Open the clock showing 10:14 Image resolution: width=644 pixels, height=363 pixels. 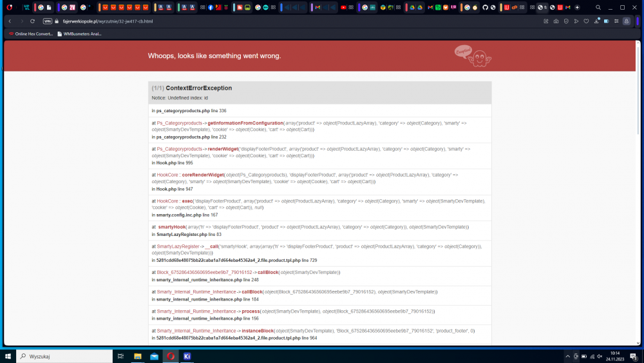[x=615, y=356]
